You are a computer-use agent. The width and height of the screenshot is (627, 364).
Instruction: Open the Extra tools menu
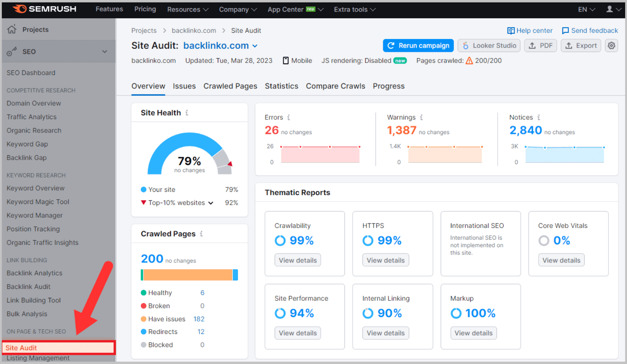355,9
